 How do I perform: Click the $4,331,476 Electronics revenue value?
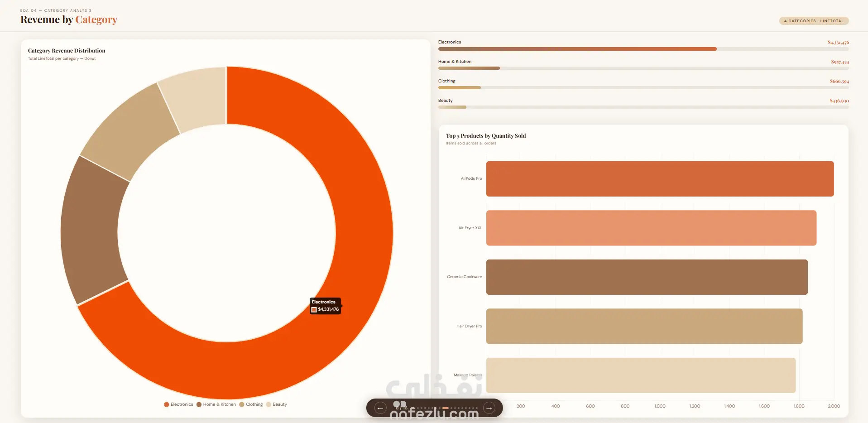(x=838, y=43)
